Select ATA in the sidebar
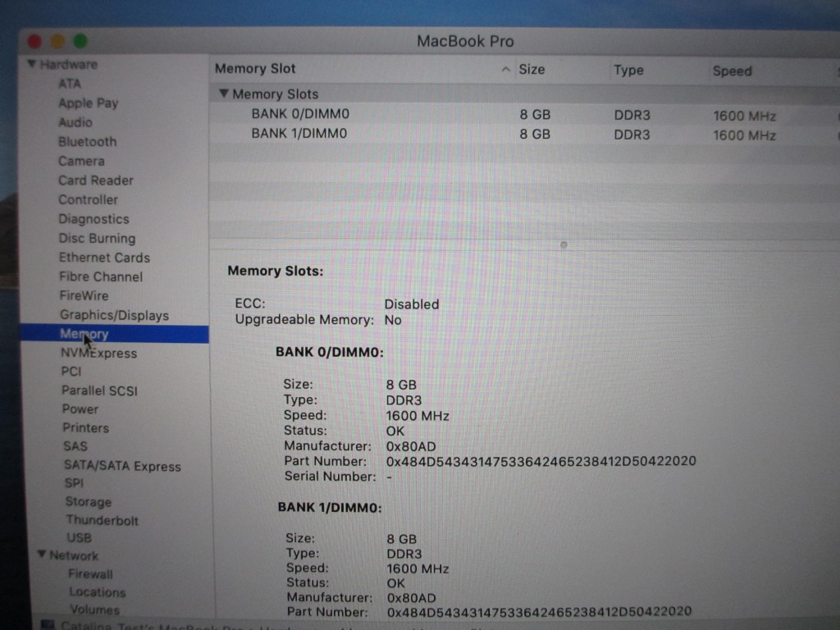 pyautogui.click(x=70, y=84)
